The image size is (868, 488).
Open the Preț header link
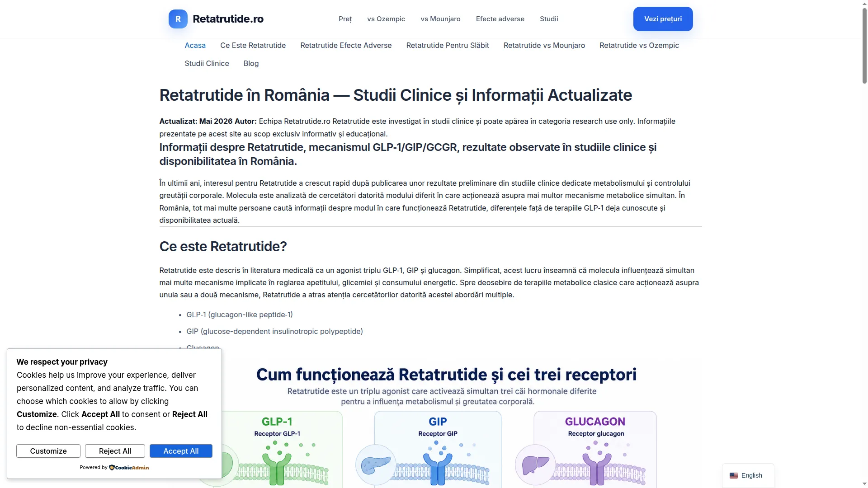[x=345, y=19]
